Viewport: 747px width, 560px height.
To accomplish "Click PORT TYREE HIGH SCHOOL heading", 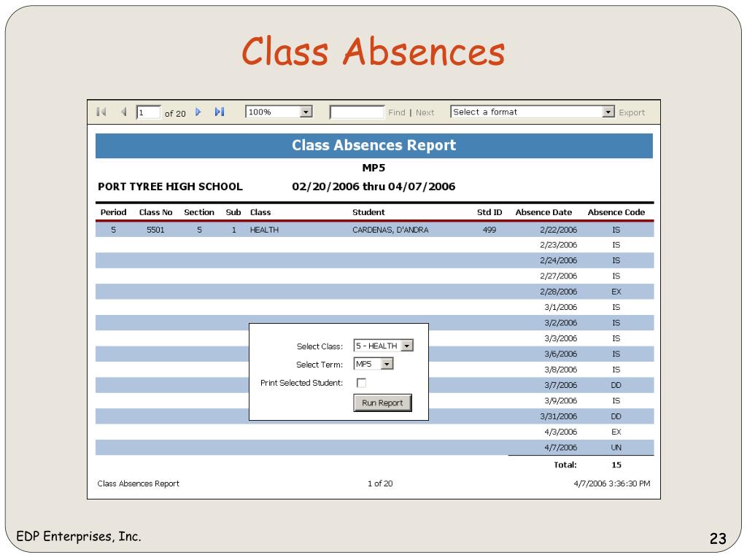I will [x=170, y=187].
